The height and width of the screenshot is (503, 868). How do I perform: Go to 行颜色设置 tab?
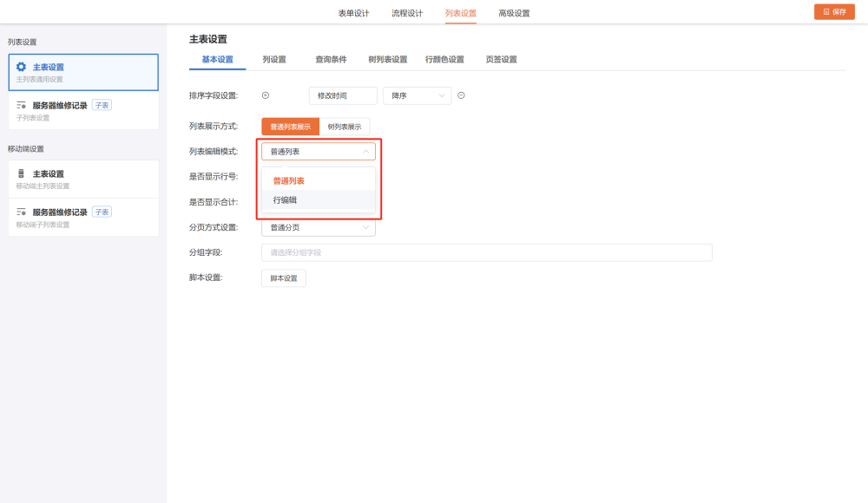click(444, 60)
